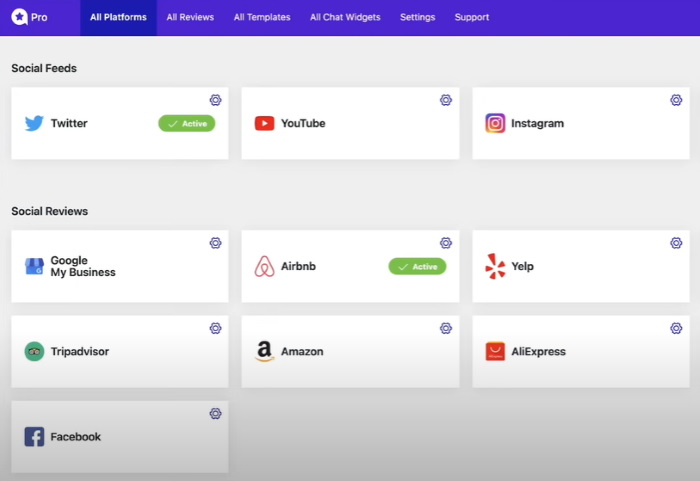Image resolution: width=700 pixels, height=481 pixels.
Task: Click gear icon on Google My Business card
Action: 215,243
